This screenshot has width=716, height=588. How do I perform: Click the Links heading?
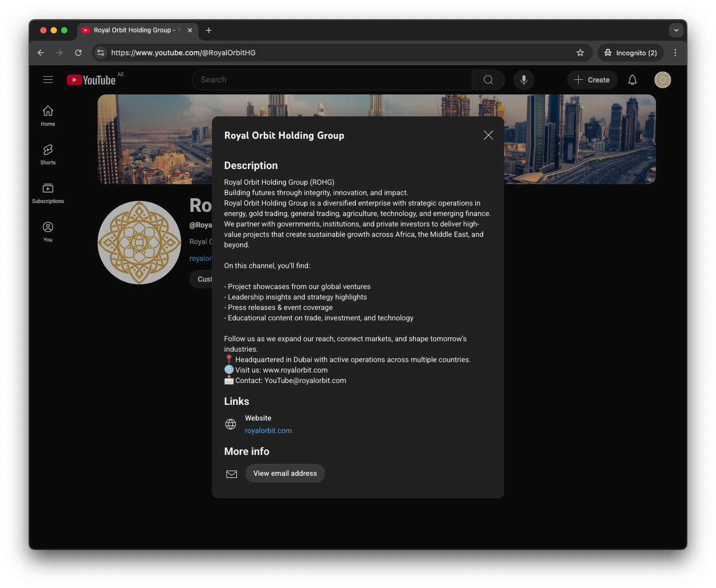click(236, 401)
